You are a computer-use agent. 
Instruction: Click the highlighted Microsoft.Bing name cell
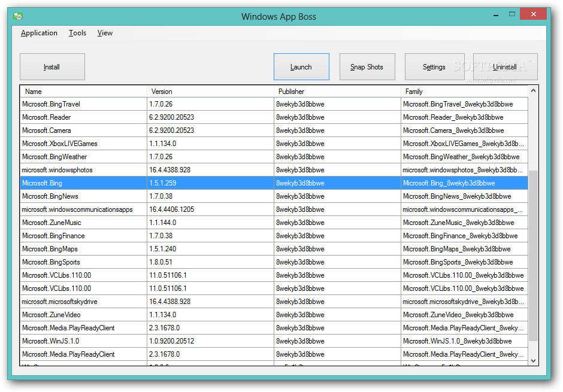click(x=83, y=183)
